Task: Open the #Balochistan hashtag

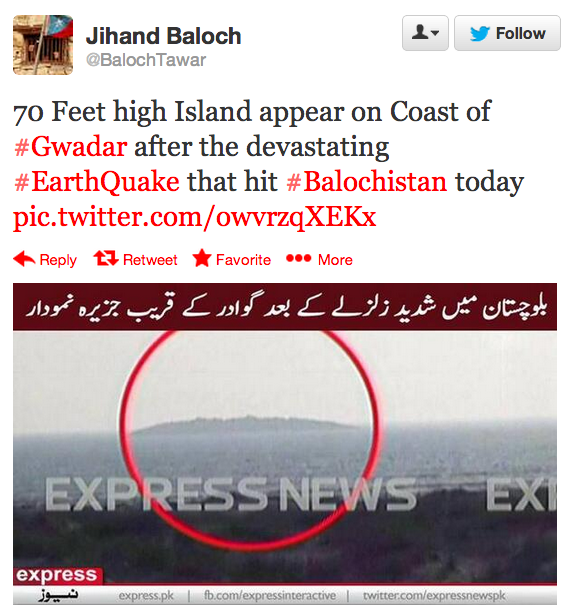Action: click(x=367, y=182)
